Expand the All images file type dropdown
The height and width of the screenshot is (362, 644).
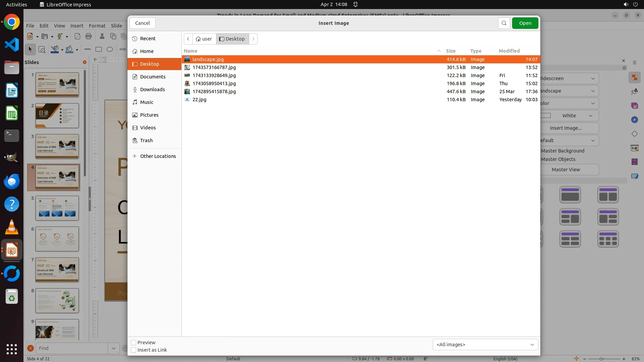click(x=485, y=345)
